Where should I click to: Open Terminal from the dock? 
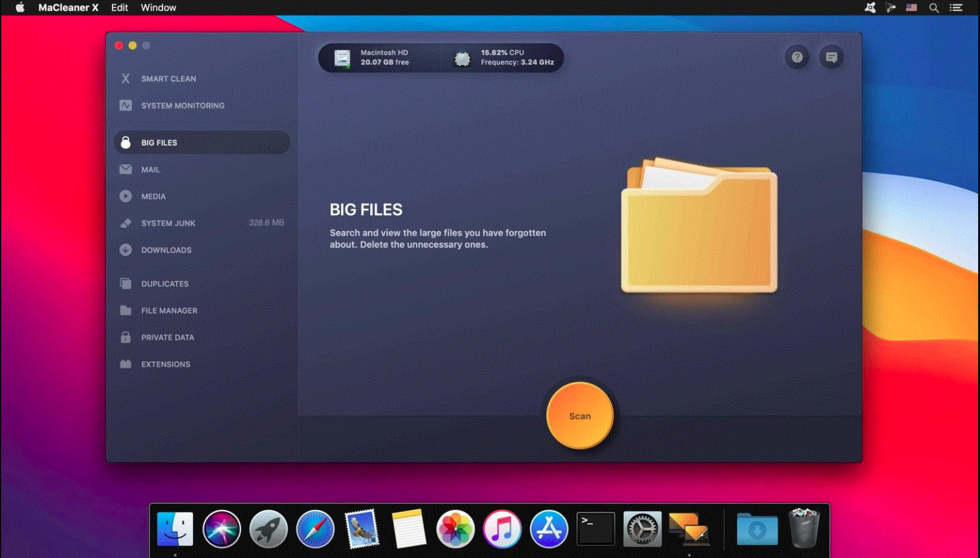click(x=596, y=529)
